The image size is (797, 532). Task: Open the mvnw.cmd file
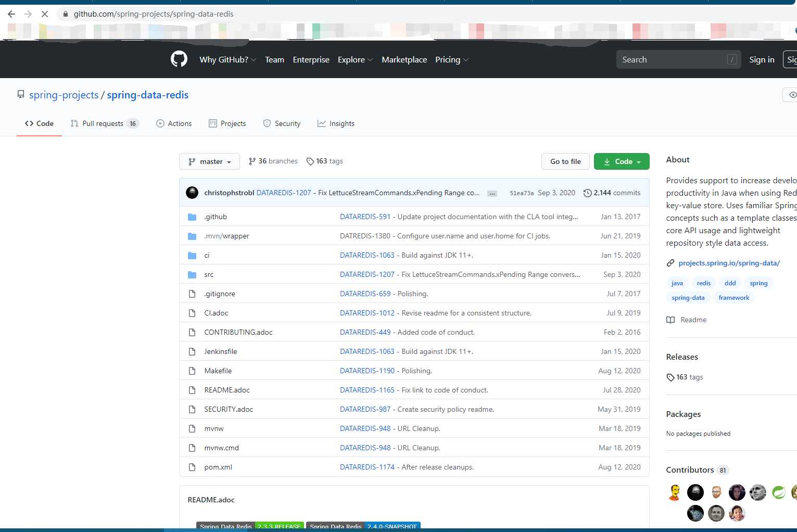tap(222, 448)
